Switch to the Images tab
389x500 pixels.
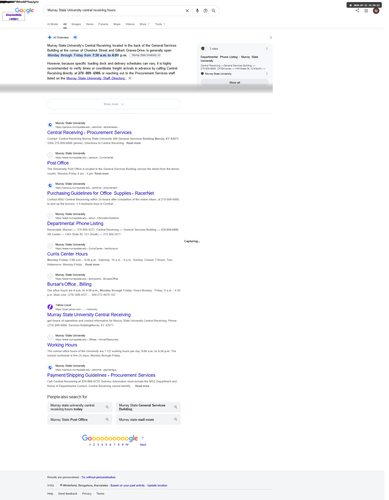pos(76,24)
